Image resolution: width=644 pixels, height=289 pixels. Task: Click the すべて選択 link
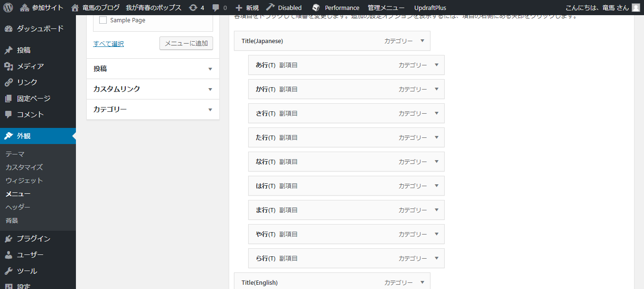(x=109, y=44)
